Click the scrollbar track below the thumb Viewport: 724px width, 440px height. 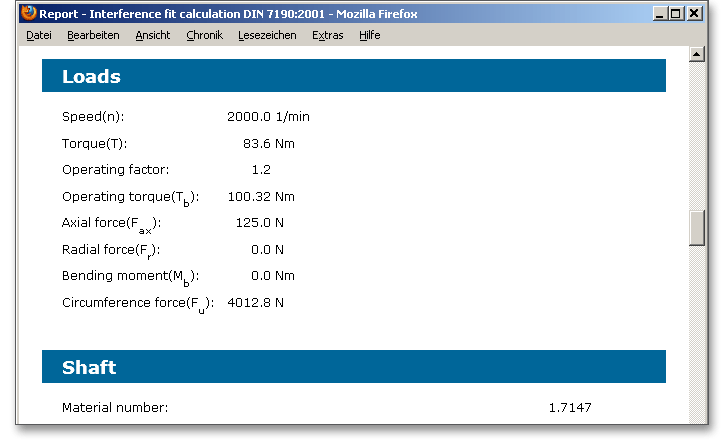click(x=697, y=330)
